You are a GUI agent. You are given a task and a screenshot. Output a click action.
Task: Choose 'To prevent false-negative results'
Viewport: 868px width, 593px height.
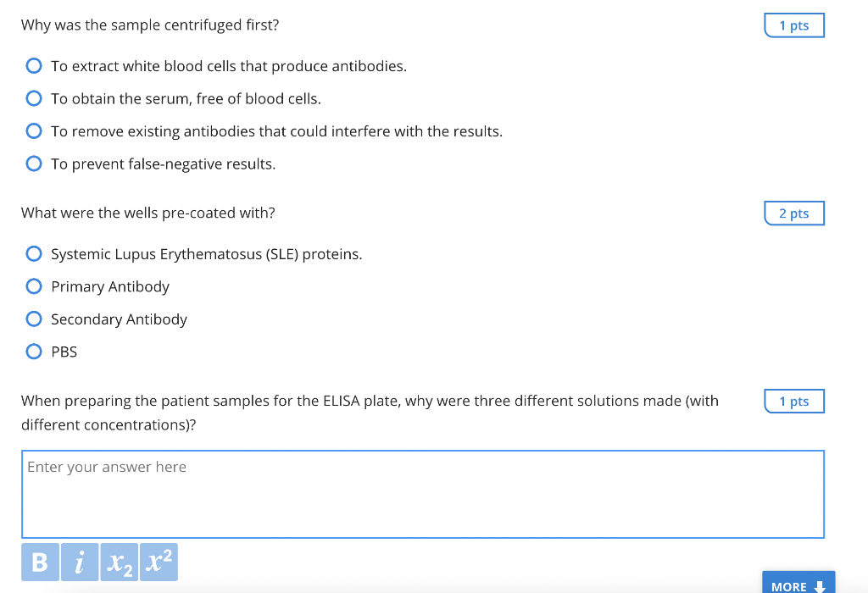click(33, 163)
